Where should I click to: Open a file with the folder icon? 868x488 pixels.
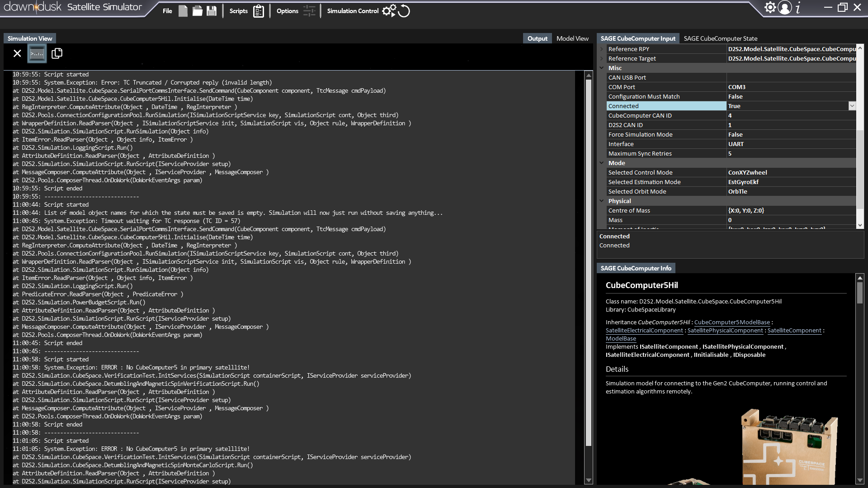pyautogui.click(x=197, y=11)
